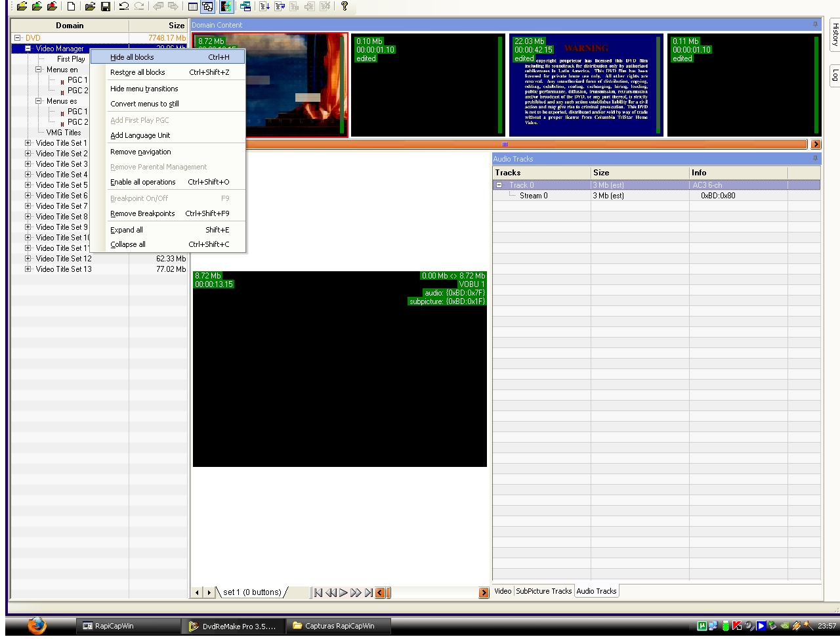The height and width of the screenshot is (639, 840).
Task: Select the 0.10 Mb edited black thumbnail
Action: pos(428,85)
